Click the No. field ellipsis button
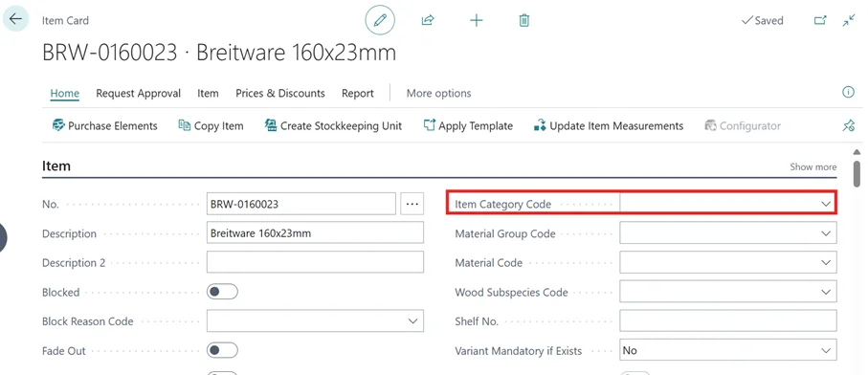This screenshot has height=375, width=868. [x=412, y=204]
